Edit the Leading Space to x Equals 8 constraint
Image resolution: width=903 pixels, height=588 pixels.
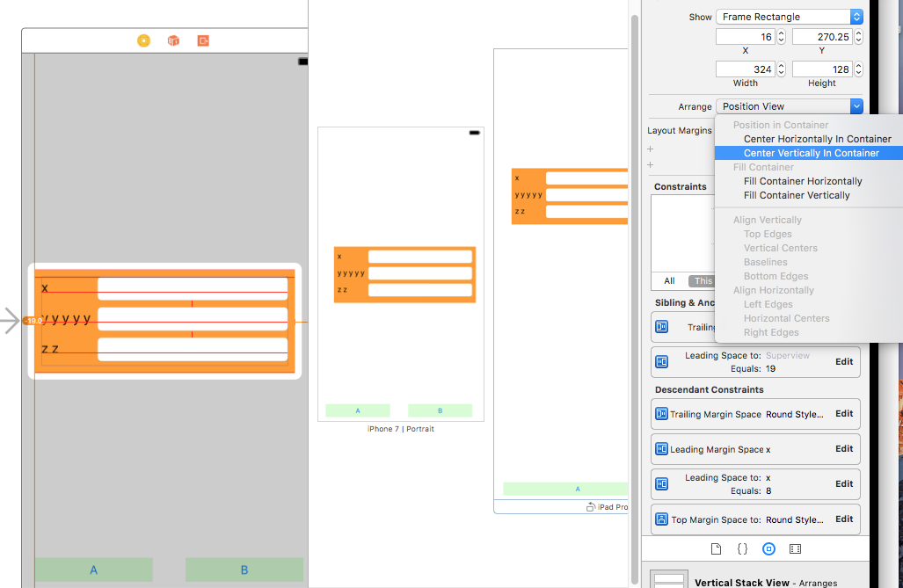click(844, 483)
